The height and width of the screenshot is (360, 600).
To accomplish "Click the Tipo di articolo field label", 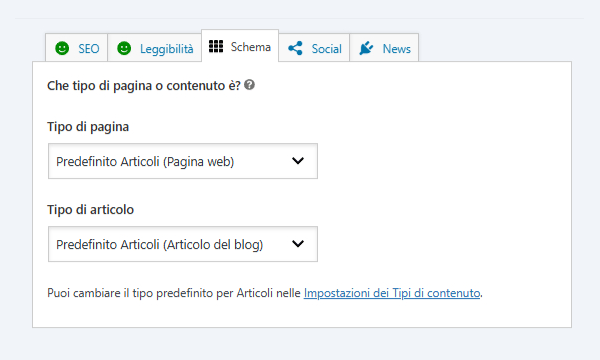I will tap(90, 210).
